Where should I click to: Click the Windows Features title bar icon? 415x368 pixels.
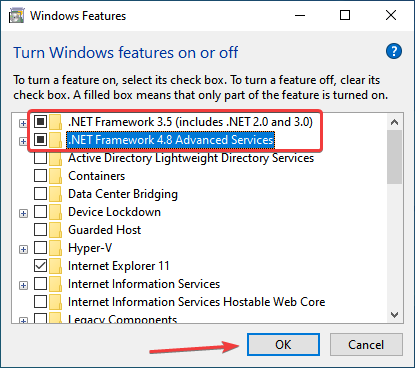click(16, 16)
